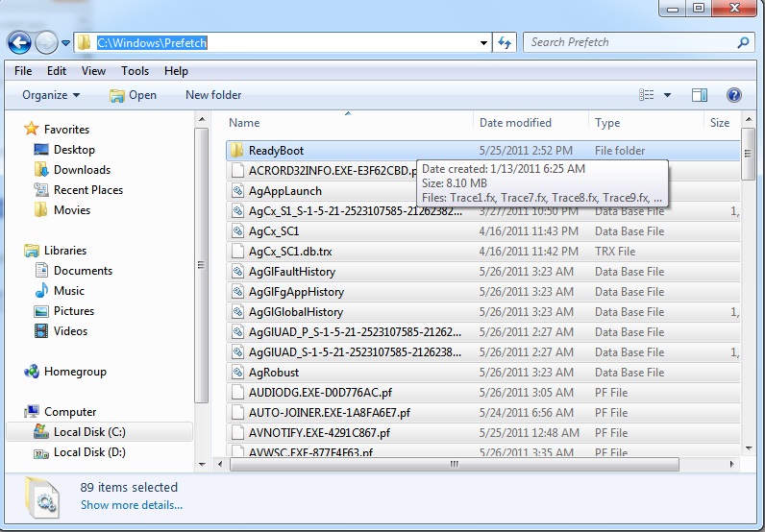Click the search magnifier icon
Image resolution: width=765 pixels, height=532 pixels.
(743, 42)
